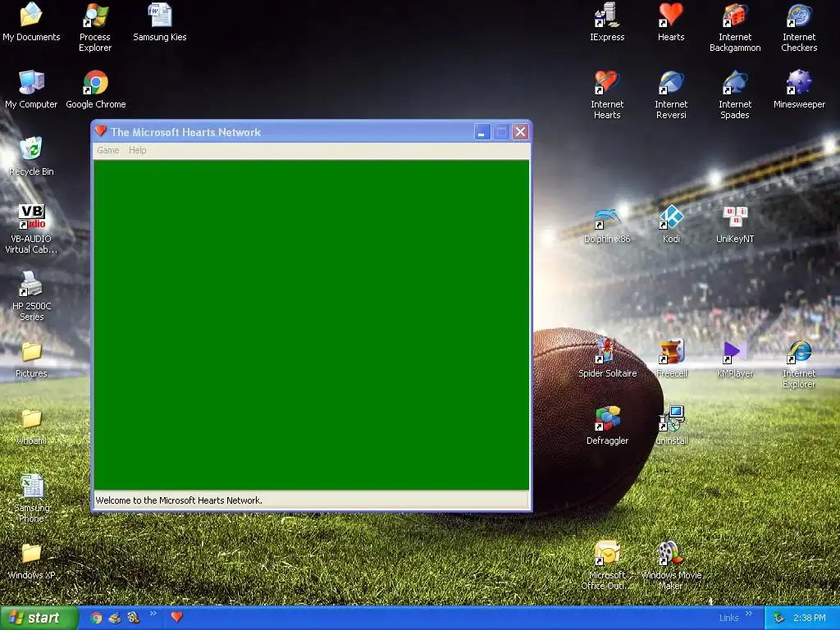Select the Samsung Kies desktop document

point(160,22)
